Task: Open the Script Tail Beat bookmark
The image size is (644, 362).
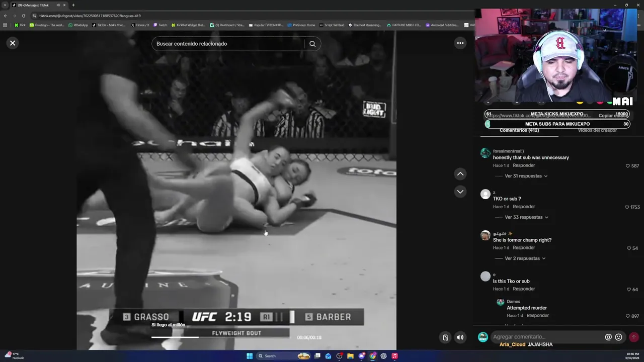Action: (332, 25)
